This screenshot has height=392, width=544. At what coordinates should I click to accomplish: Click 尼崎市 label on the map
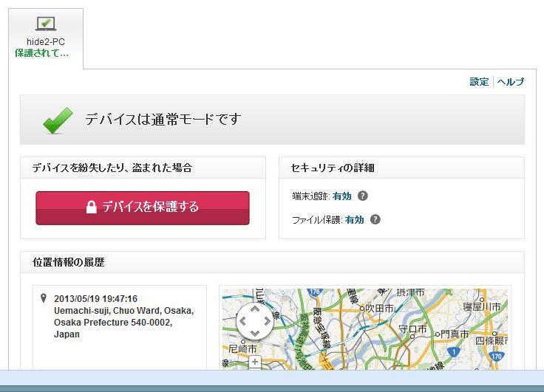point(242,348)
